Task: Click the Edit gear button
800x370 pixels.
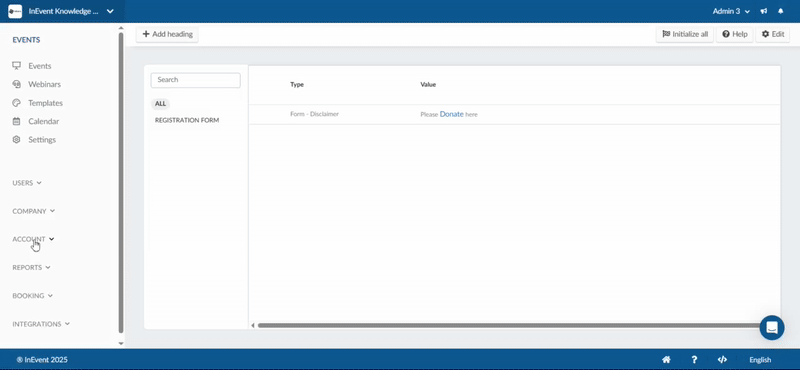Action: (x=772, y=34)
